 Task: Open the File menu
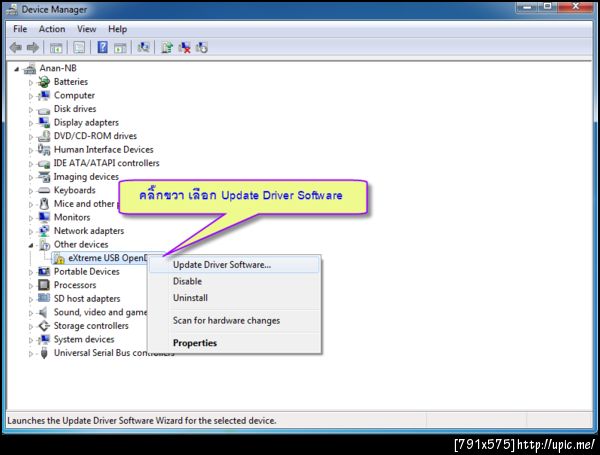click(20, 29)
